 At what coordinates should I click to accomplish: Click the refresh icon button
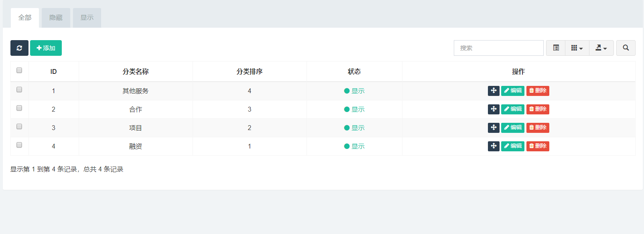click(19, 48)
